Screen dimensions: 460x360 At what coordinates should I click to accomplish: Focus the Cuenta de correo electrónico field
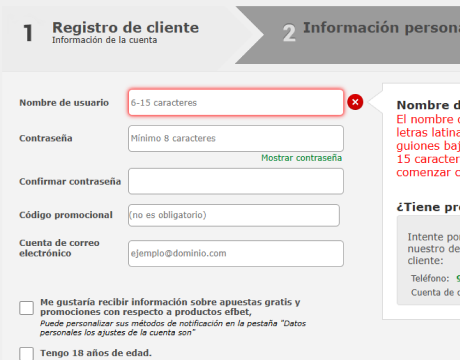[x=236, y=253]
